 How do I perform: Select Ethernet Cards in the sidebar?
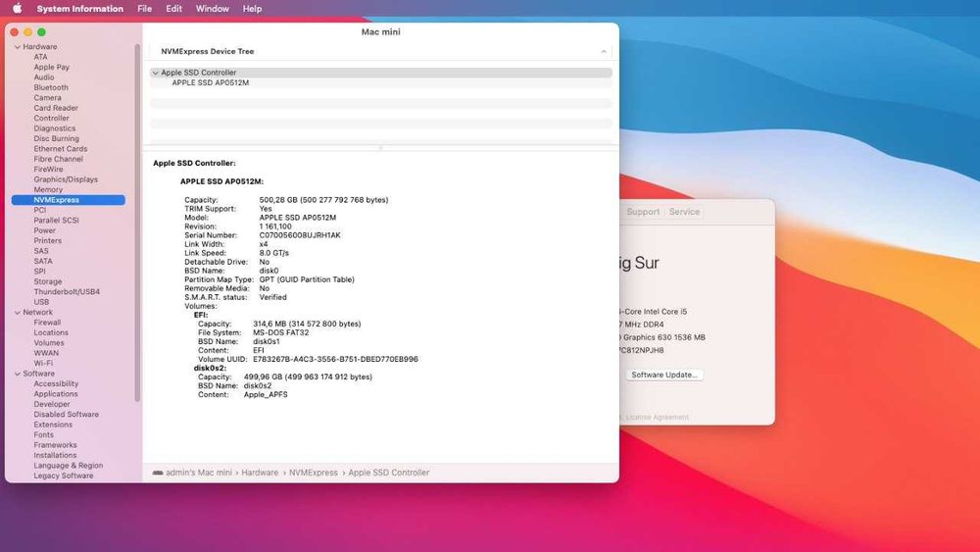60,149
